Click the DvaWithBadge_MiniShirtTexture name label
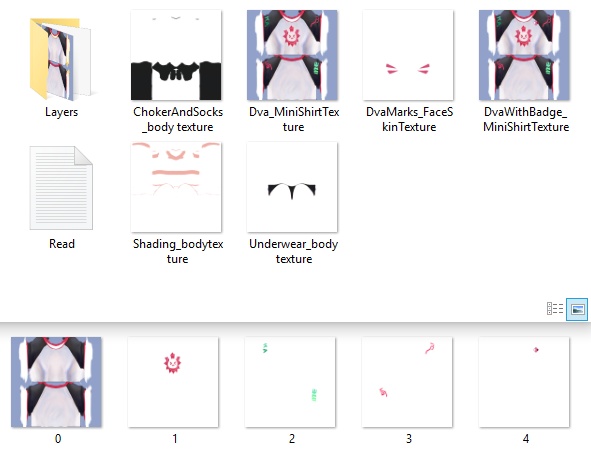 (x=526, y=119)
